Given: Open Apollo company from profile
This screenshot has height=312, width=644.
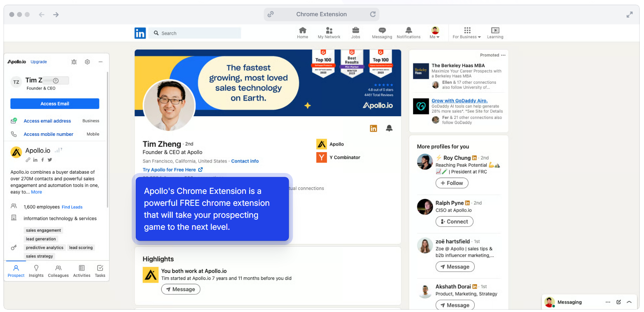Looking at the screenshot, I should pos(330,144).
